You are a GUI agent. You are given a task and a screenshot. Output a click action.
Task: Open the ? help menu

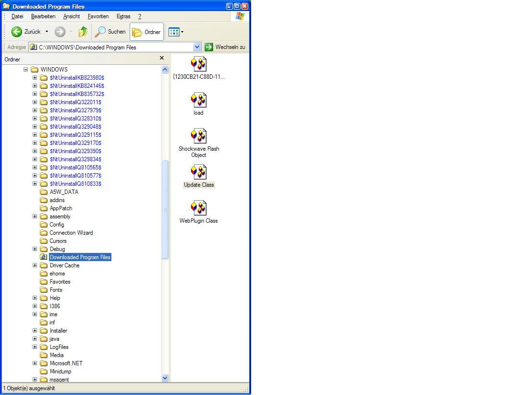click(x=139, y=16)
